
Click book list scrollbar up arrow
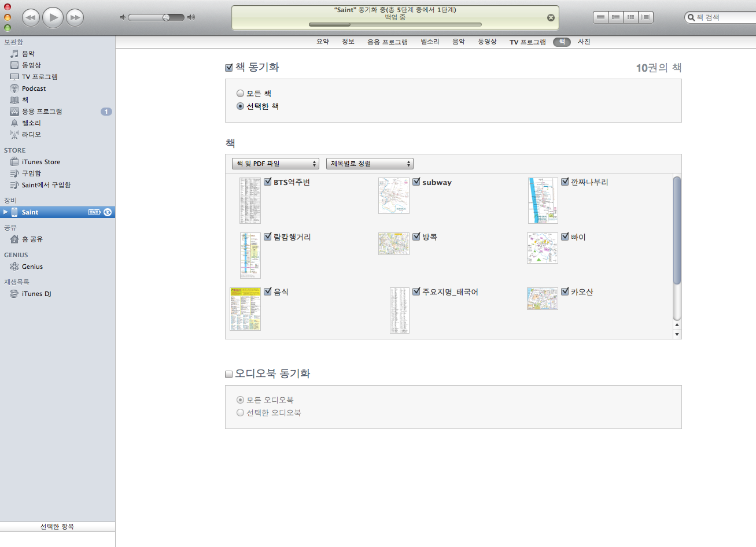677,326
